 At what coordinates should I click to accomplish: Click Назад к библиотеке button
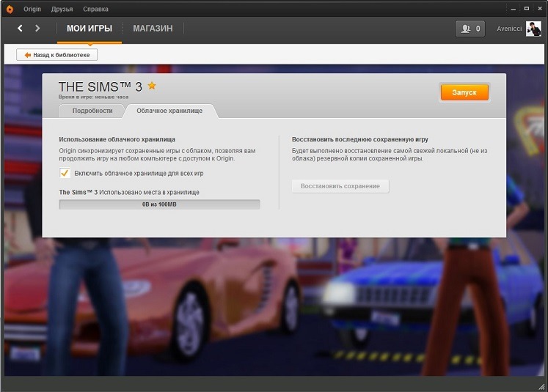[x=57, y=55]
